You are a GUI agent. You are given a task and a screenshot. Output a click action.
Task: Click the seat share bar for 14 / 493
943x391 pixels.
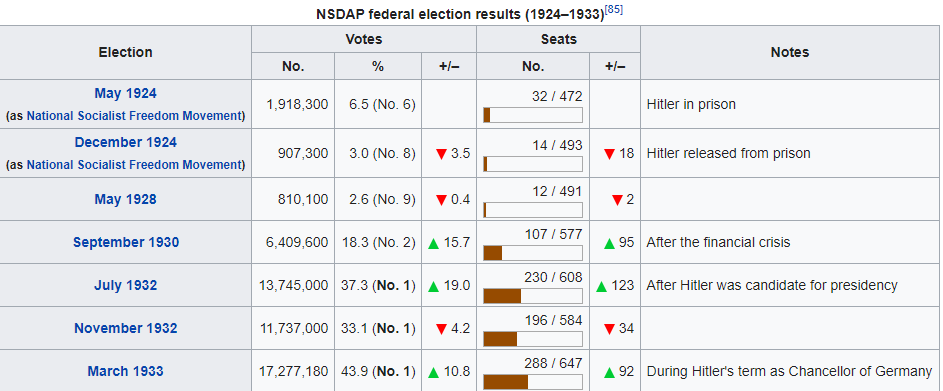click(x=533, y=164)
